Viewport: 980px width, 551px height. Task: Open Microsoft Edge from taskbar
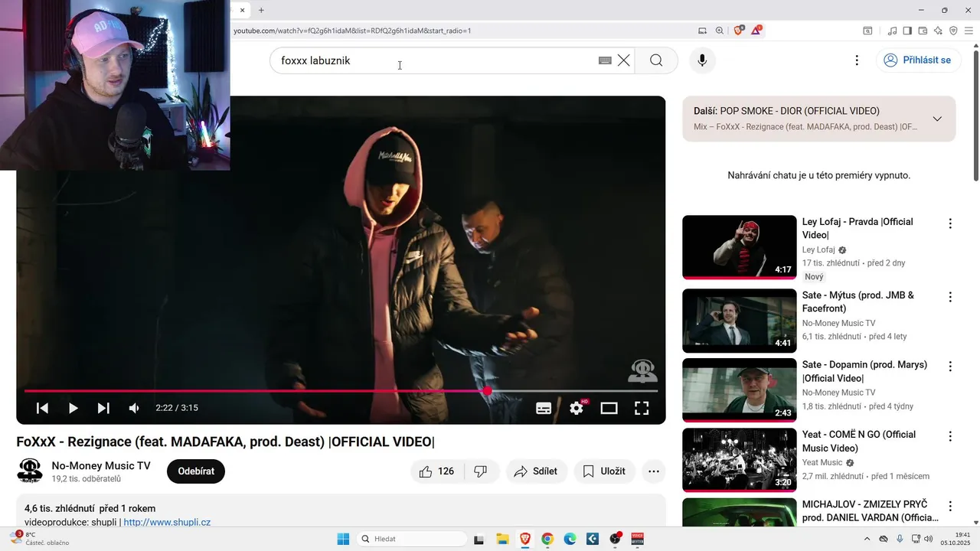click(x=570, y=539)
